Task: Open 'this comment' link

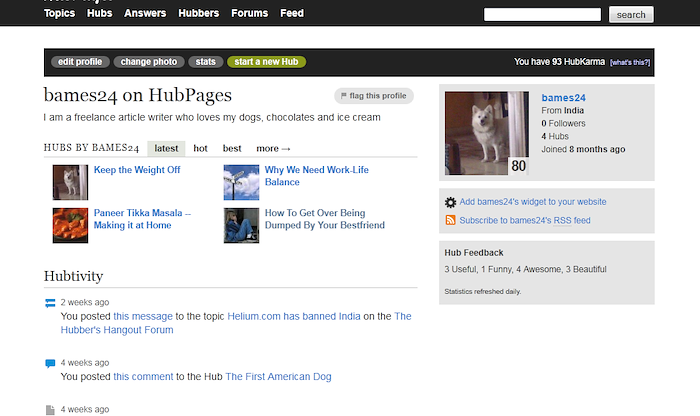Action: (143, 377)
